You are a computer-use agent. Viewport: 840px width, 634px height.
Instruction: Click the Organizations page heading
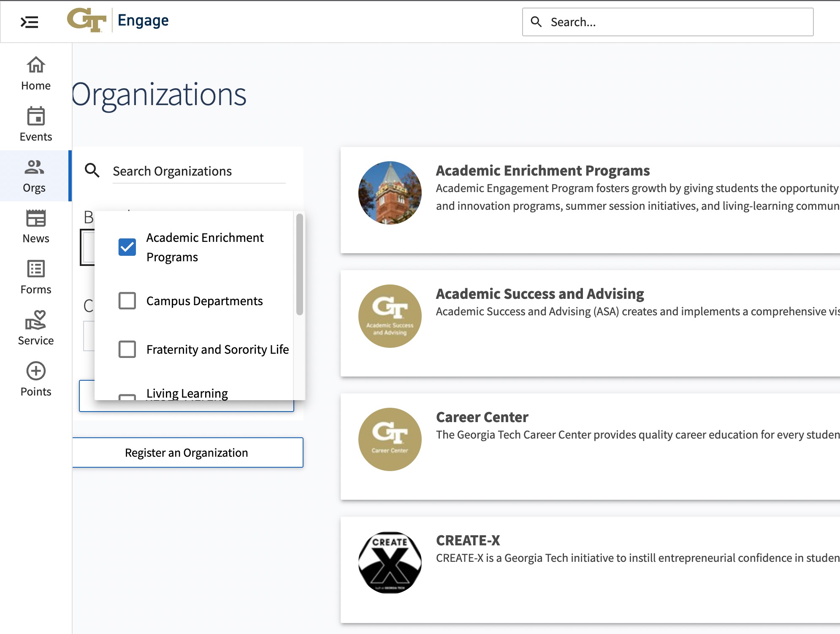pyautogui.click(x=159, y=95)
